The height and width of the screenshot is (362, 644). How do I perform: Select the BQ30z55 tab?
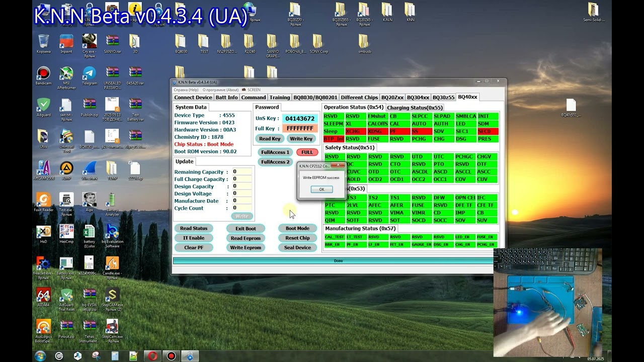pyautogui.click(x=443, y=98)
